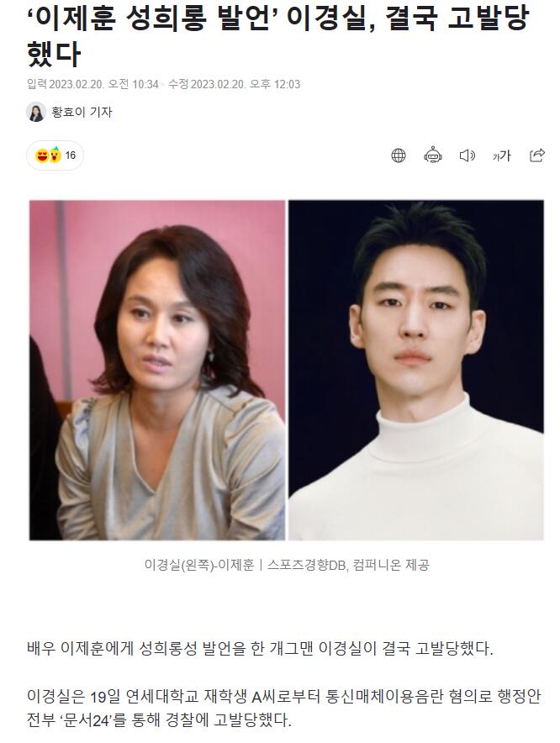Click the paragraph mentioning 연세대학교 재학생 A씨
The image size is (560, 743).
[x=283, y=709]
